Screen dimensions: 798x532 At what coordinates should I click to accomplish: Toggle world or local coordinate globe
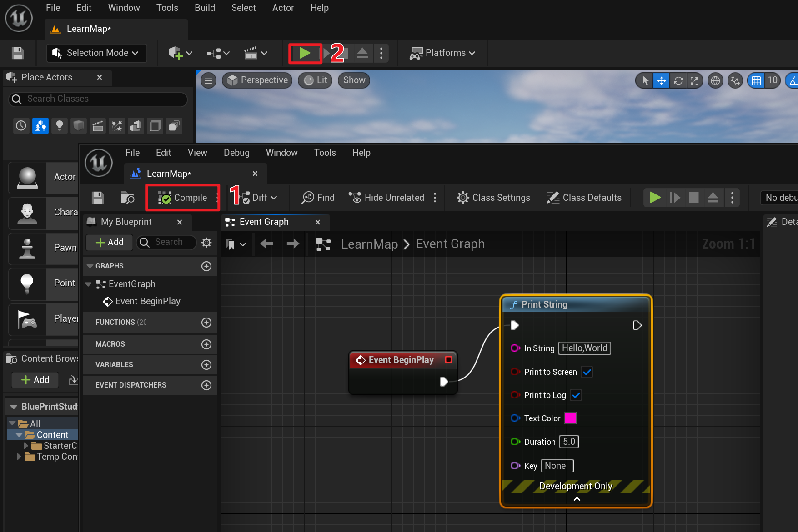(x=715, y=80)
